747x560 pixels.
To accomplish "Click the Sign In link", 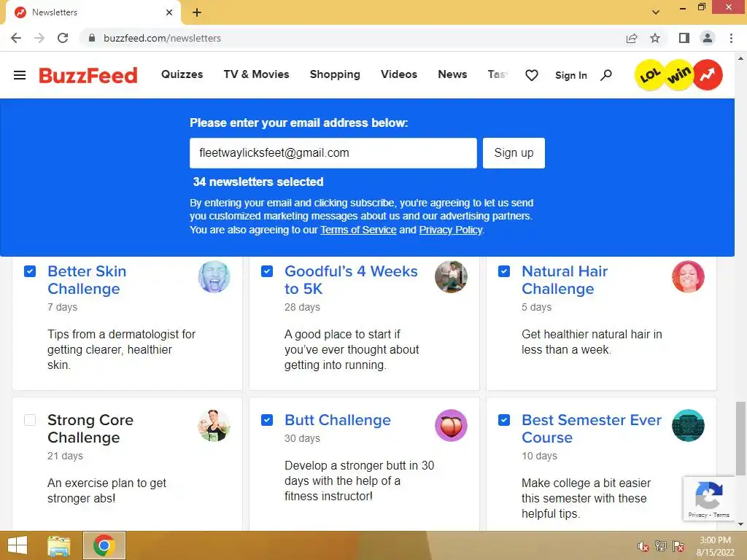I will click(x=570, y=75).
